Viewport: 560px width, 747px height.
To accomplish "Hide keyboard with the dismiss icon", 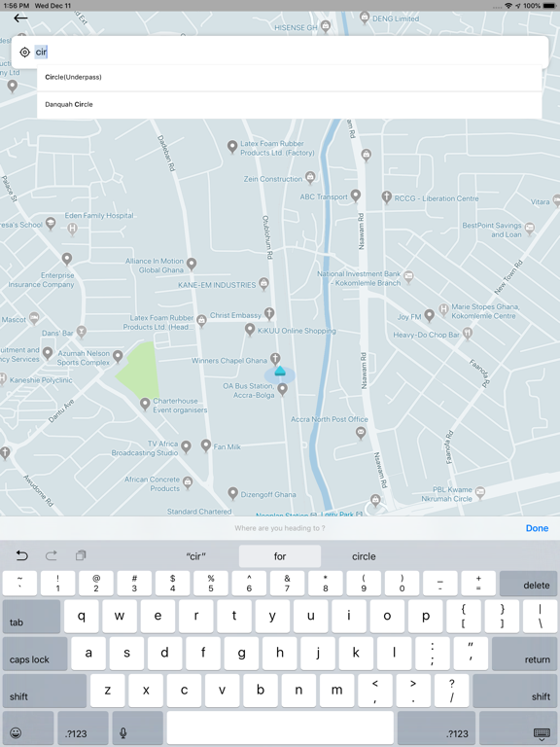I will click(x=518, y=729).
